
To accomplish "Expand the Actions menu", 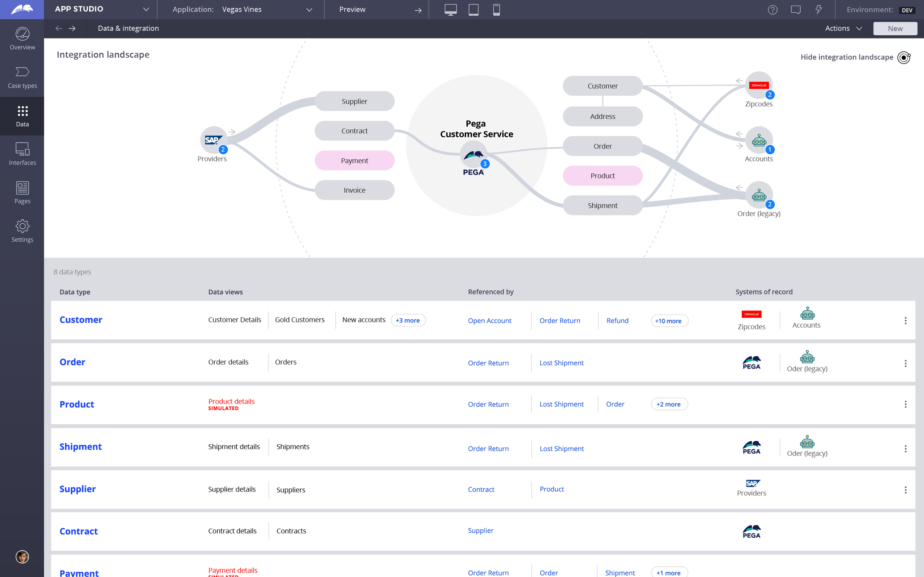I will pos(843,28).
